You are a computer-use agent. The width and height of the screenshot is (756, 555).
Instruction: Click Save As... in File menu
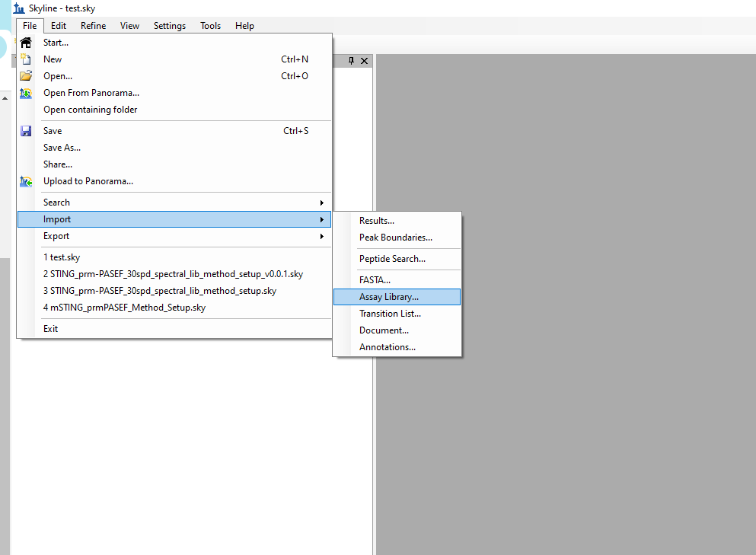pos(62,148)
